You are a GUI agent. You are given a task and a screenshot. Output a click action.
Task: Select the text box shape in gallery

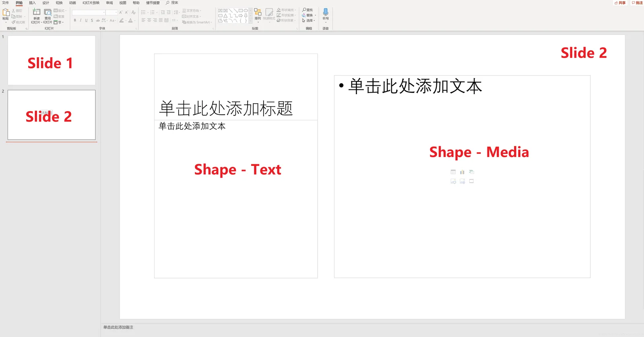coord(221,10)
